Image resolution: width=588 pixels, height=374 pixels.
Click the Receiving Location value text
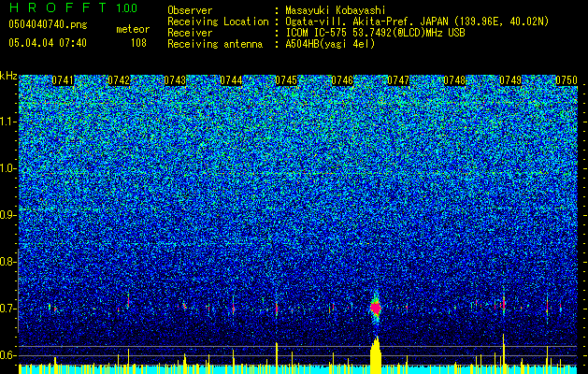[x=417, y=22]
